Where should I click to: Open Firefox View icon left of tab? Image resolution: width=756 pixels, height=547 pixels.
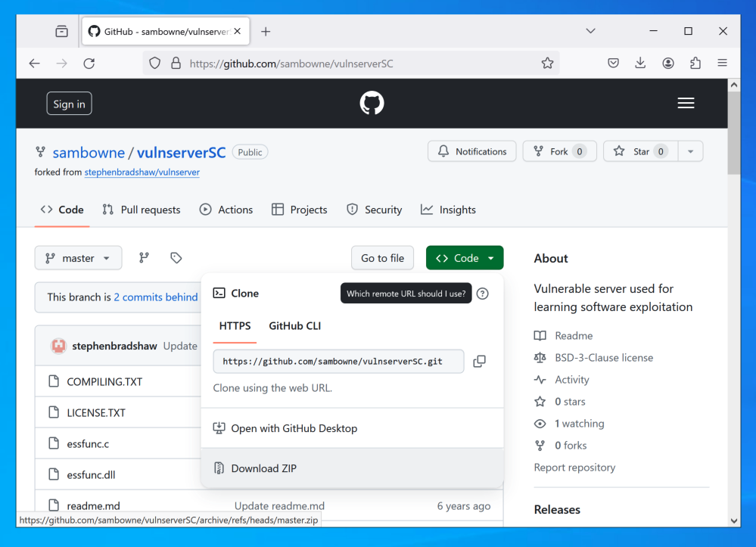tap(62, 31)
